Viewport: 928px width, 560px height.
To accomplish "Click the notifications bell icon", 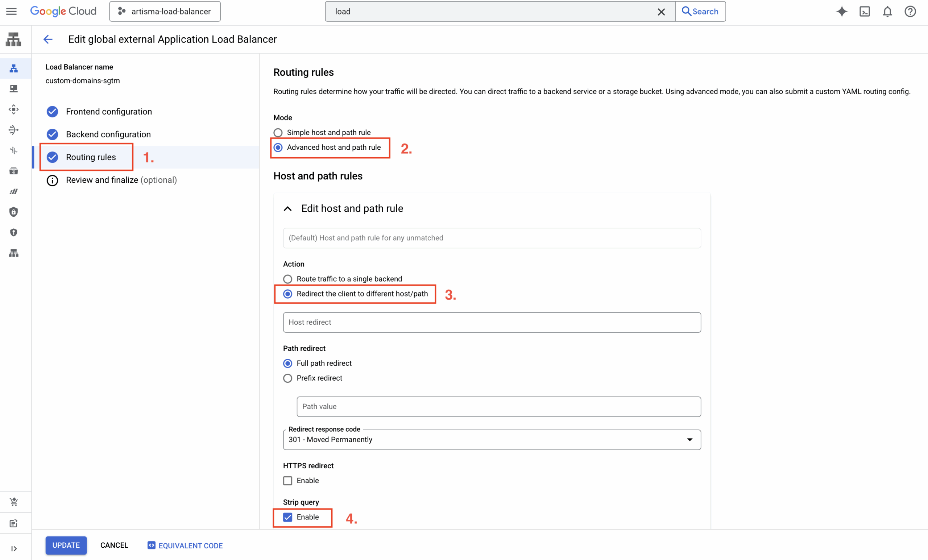I will 887,12.
